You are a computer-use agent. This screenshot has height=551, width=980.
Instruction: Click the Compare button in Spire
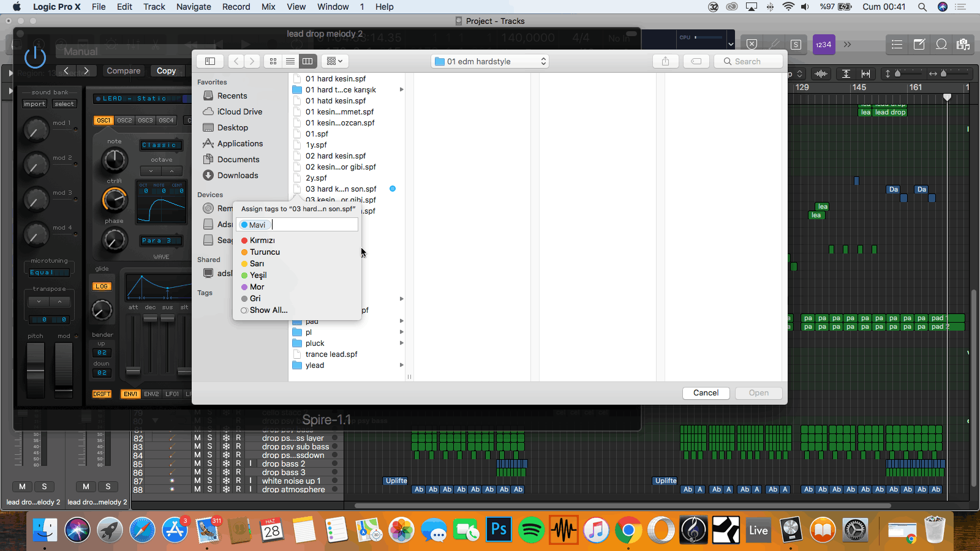click(123, 70)
